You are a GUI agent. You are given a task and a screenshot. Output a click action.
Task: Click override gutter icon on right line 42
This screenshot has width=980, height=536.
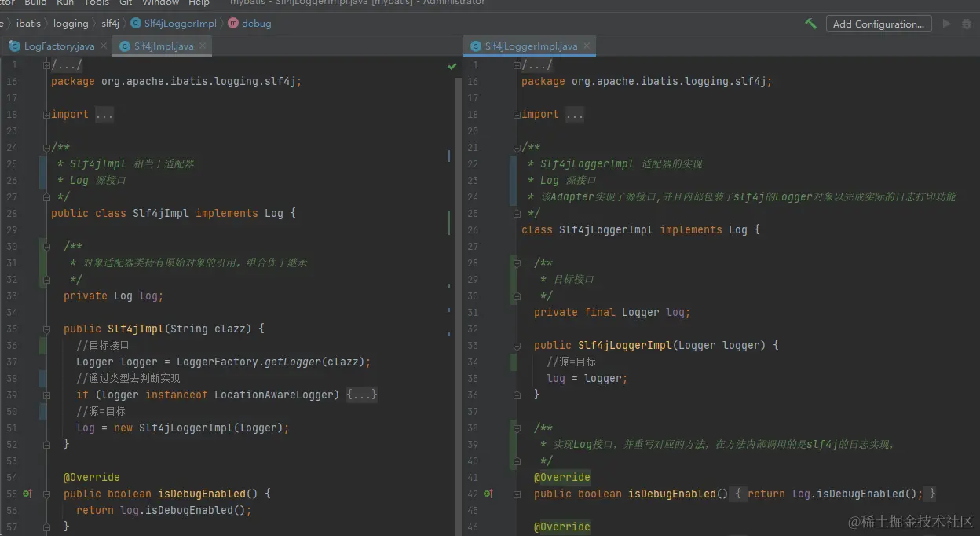pyautogui.click(x=488, y=494)
